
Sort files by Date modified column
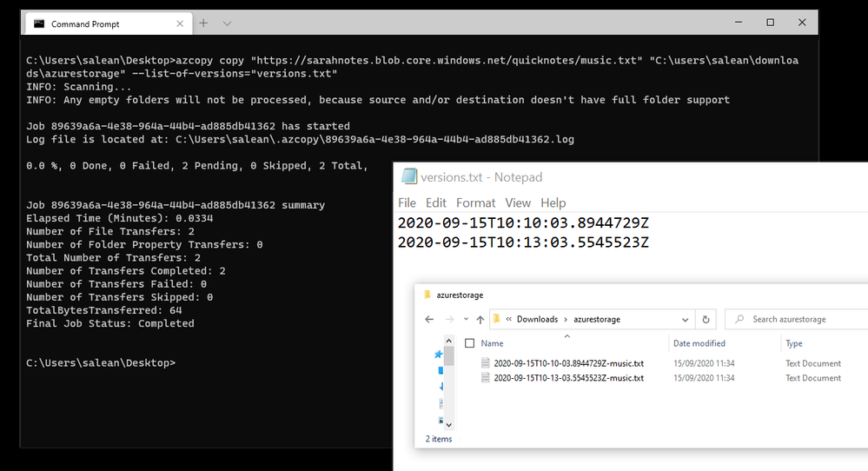699,343
